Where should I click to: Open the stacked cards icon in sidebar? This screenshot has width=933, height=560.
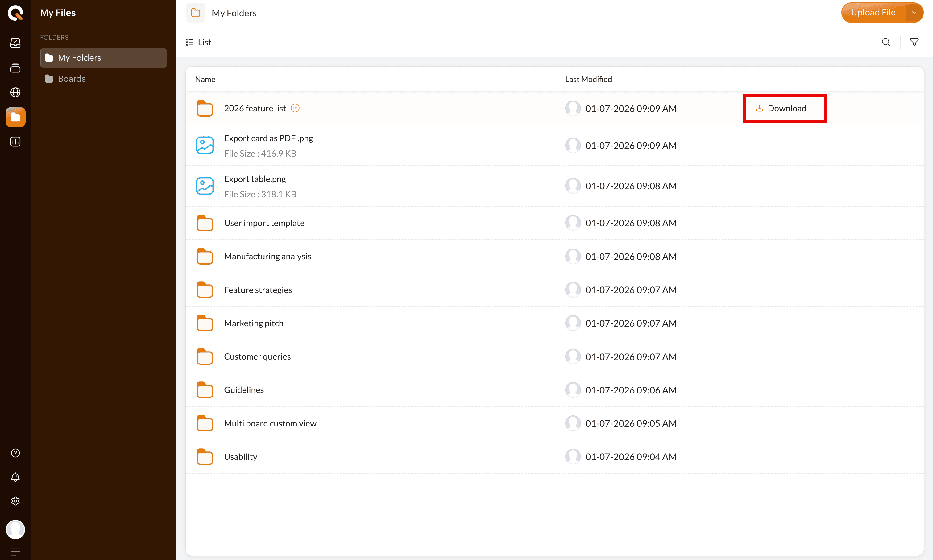[15, 68]
